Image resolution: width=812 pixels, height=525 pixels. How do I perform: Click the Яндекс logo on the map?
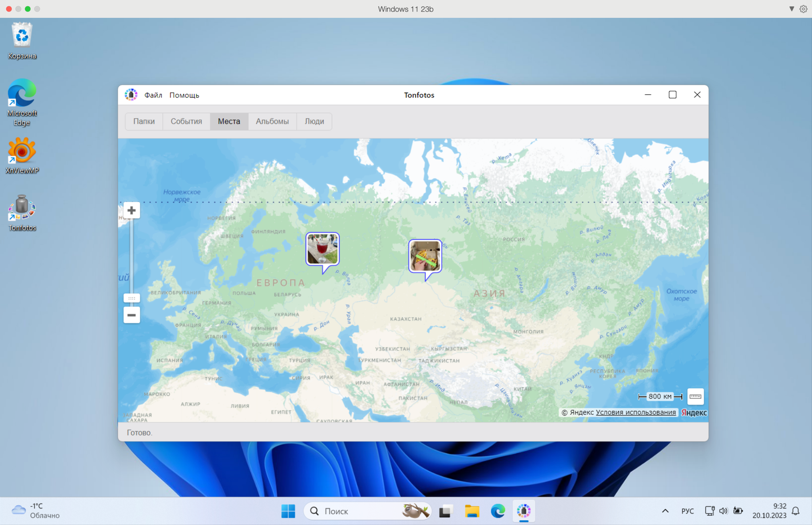pos(694,412)
